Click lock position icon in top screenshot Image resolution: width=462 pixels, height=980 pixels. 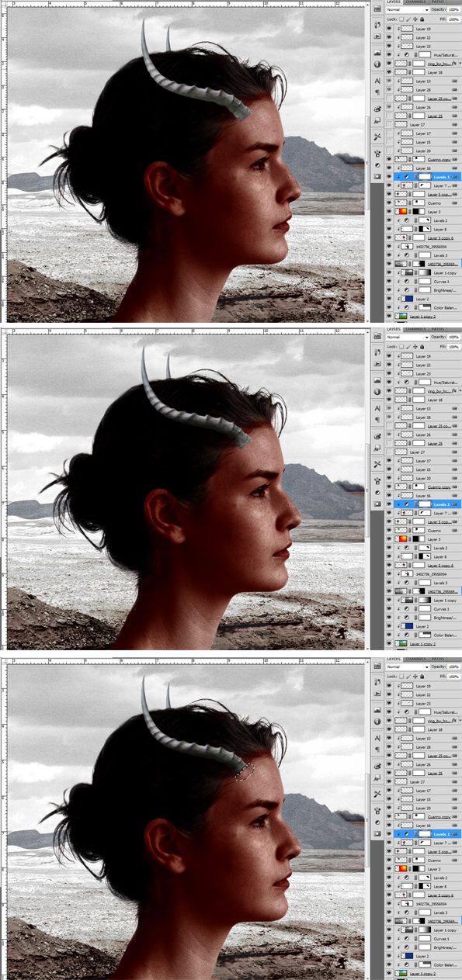[415, 19]
